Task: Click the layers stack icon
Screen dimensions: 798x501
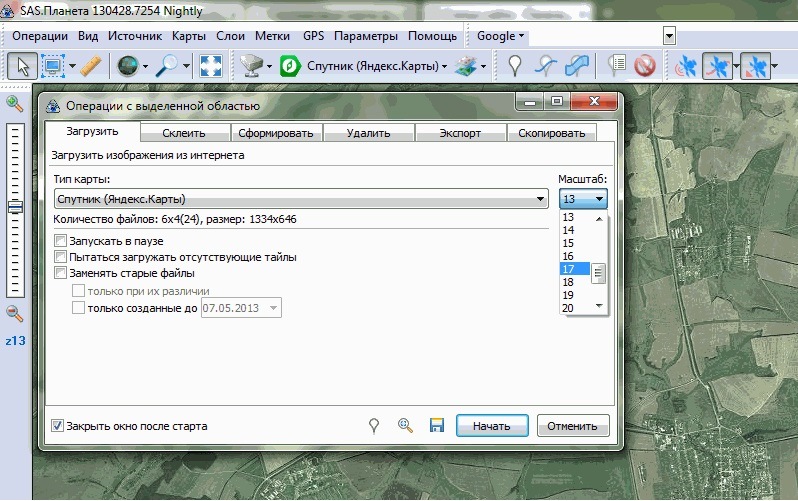Action: pyautogui.click(x=466, y=66)
